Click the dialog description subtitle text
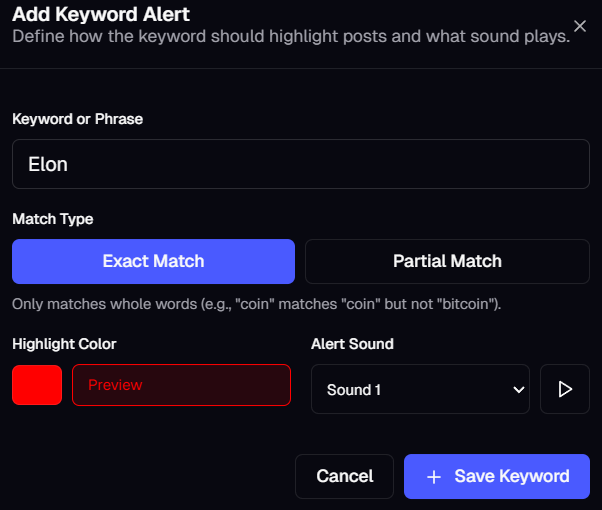Viewport: 602px width, 510px height. click(x=290, y=37)
